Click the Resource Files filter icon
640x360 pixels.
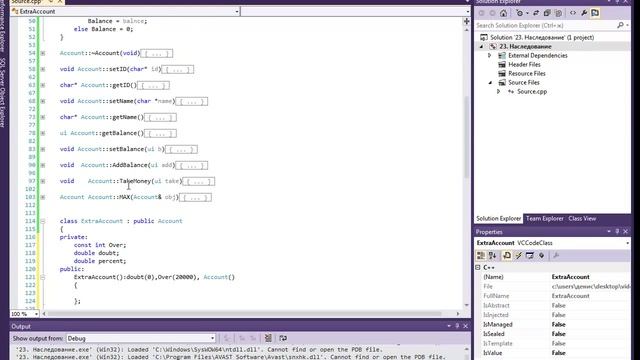[502, 73]
